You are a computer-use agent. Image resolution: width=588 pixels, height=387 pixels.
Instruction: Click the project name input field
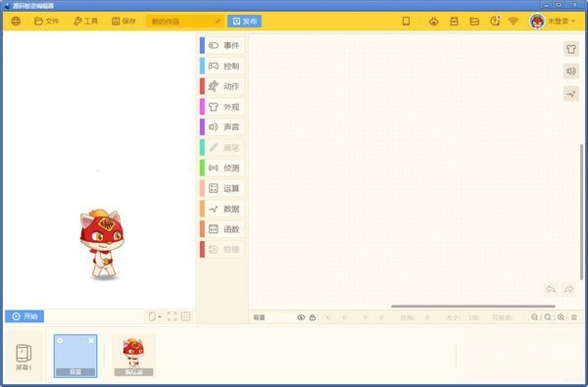coord(185,22)
